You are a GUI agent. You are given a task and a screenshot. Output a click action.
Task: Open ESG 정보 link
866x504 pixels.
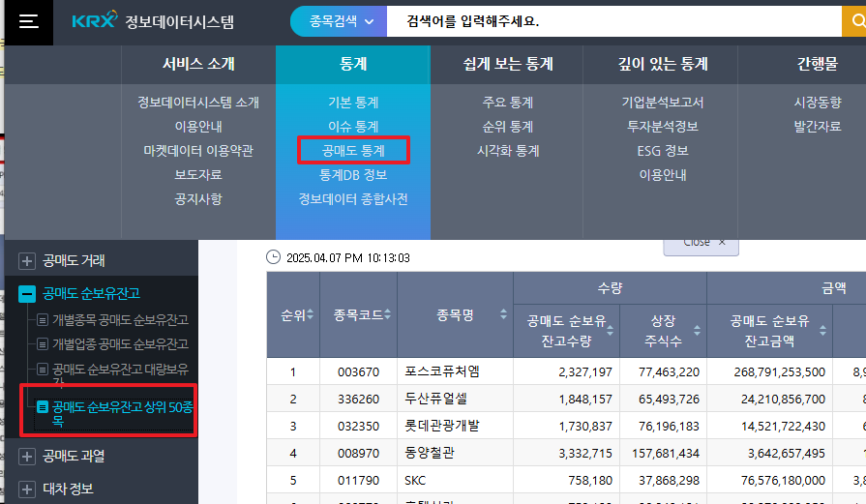click(662, 151)
